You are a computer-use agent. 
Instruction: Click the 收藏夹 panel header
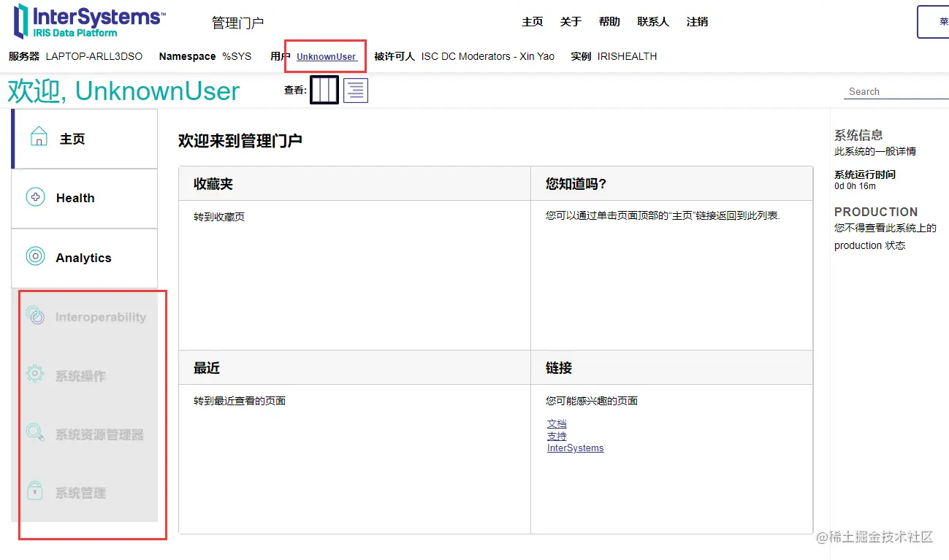[x=354, y=183]
